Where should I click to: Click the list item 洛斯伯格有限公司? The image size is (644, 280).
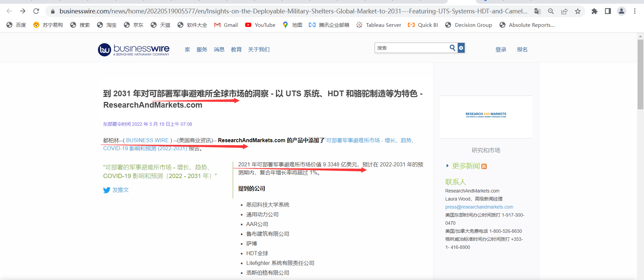[268, 273]
